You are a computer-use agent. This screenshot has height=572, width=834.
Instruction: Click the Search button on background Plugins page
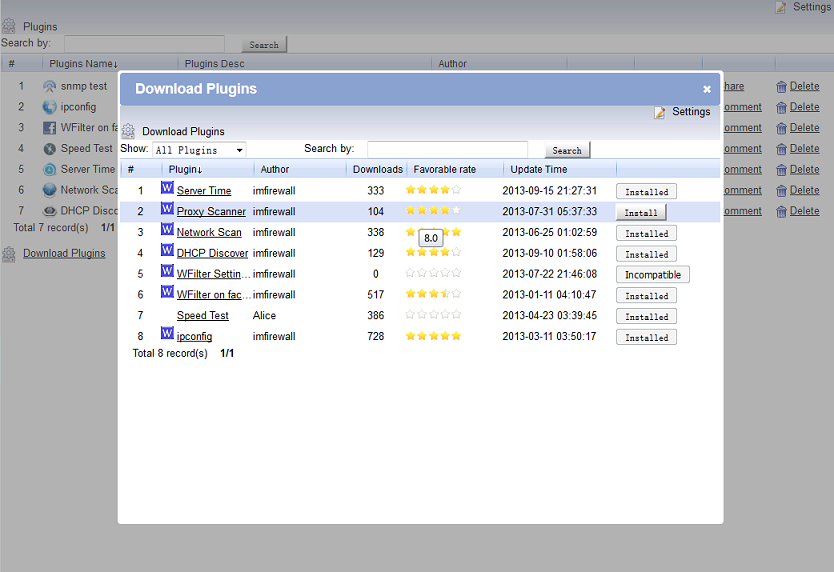pos(264,45)
